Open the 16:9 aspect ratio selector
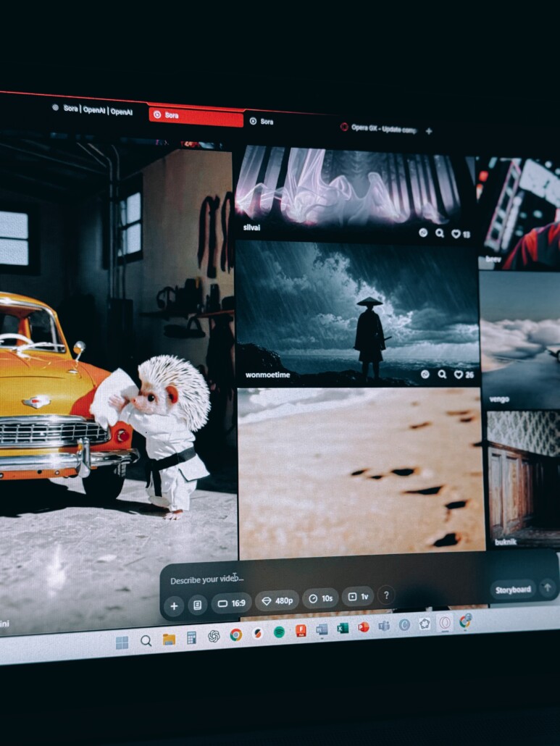The width and height of the screenshot is (560, 746). (x=231, y=603)
